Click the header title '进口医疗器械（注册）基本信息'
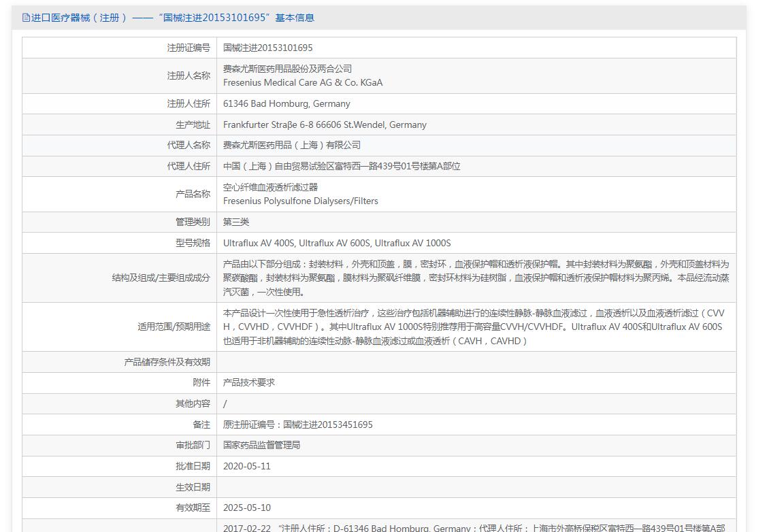This screenshot has height=532, width=769. [173, 18]
